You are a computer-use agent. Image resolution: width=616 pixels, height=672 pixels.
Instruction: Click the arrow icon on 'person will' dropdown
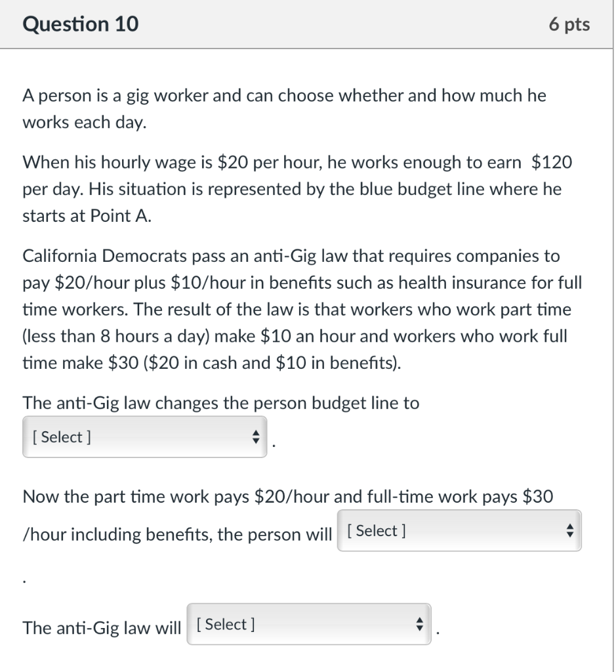(569, 530)
